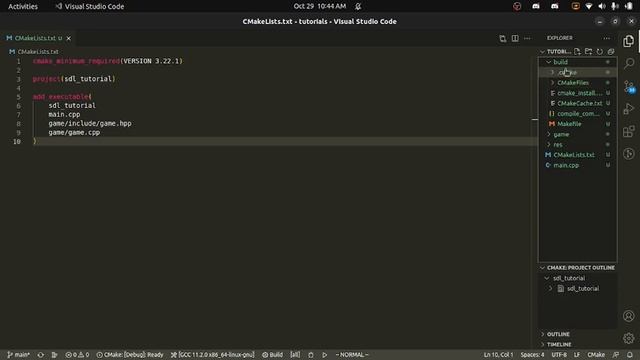Click Spaces: 4 indentation setting
640x360 pixels.
(x=532, y=355)
